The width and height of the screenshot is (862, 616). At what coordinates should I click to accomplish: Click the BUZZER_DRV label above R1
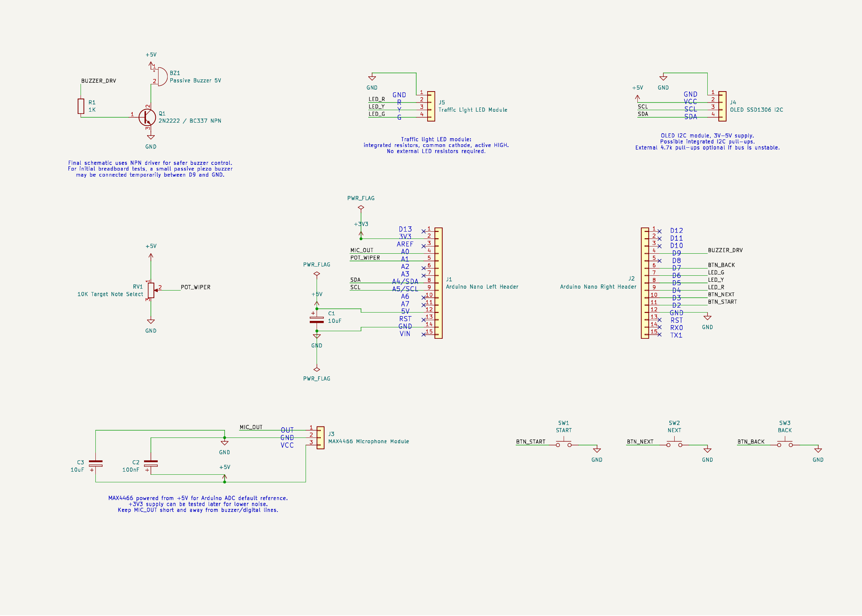99,81
